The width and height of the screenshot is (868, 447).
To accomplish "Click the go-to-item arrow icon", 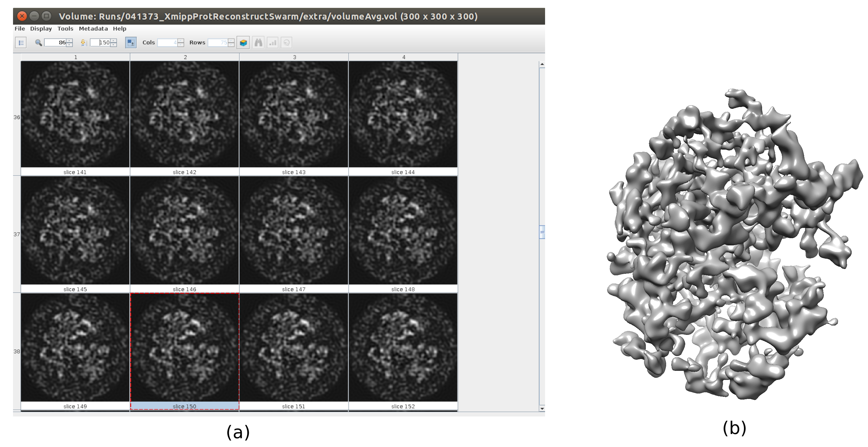I will click(83, 43).
